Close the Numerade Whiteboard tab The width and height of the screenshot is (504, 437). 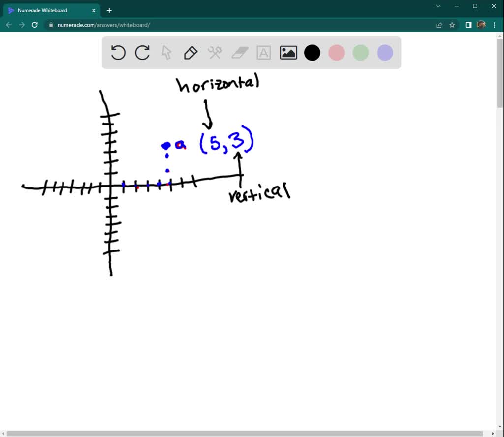point(94,10)
